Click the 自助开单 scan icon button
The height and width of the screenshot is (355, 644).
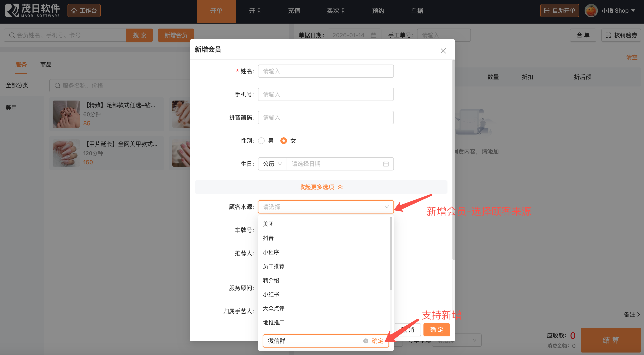(560, 11)
